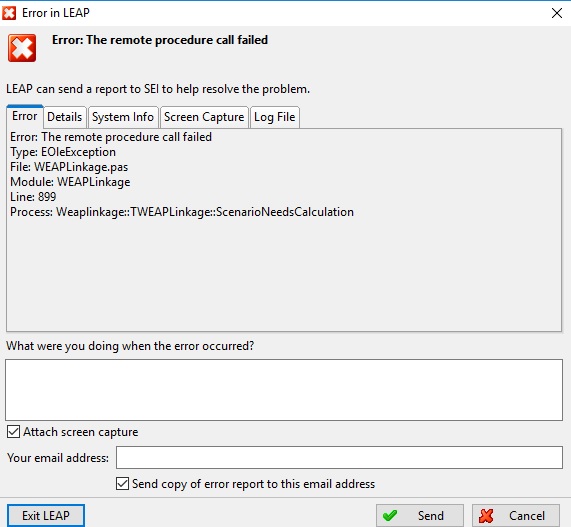Click the red error icon in title bar
Screen dimensions: 571x527
[9, 13]
